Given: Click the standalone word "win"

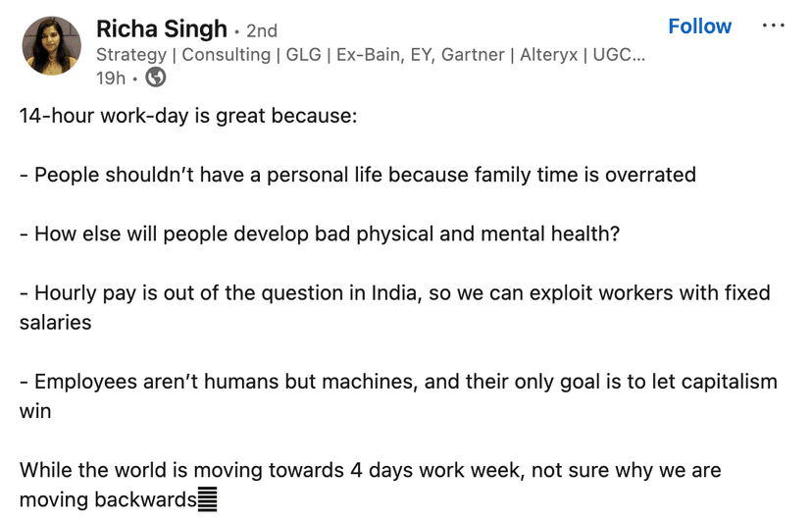Looking at the screenshot, I should point(35,411).
